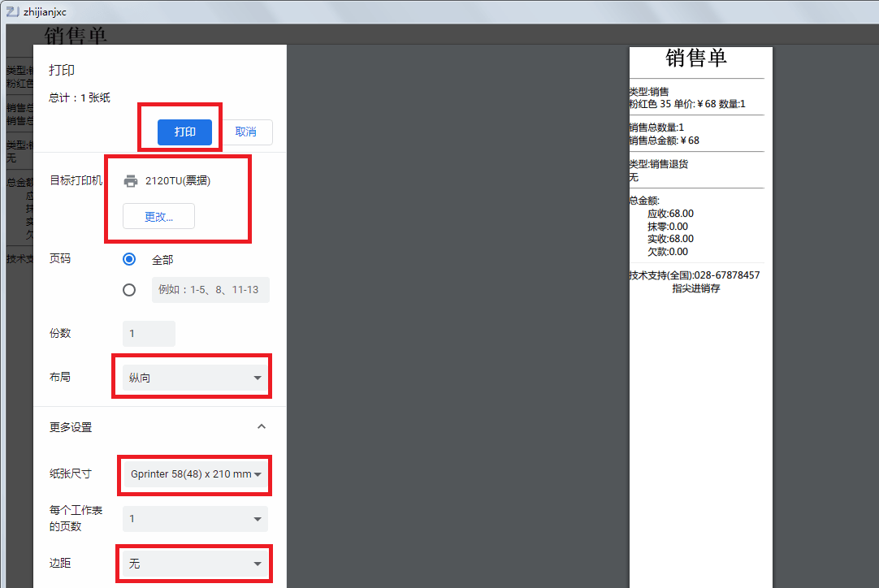Open printer selection via 更改... button
This screenshot has height=588, width=879.
158,217
